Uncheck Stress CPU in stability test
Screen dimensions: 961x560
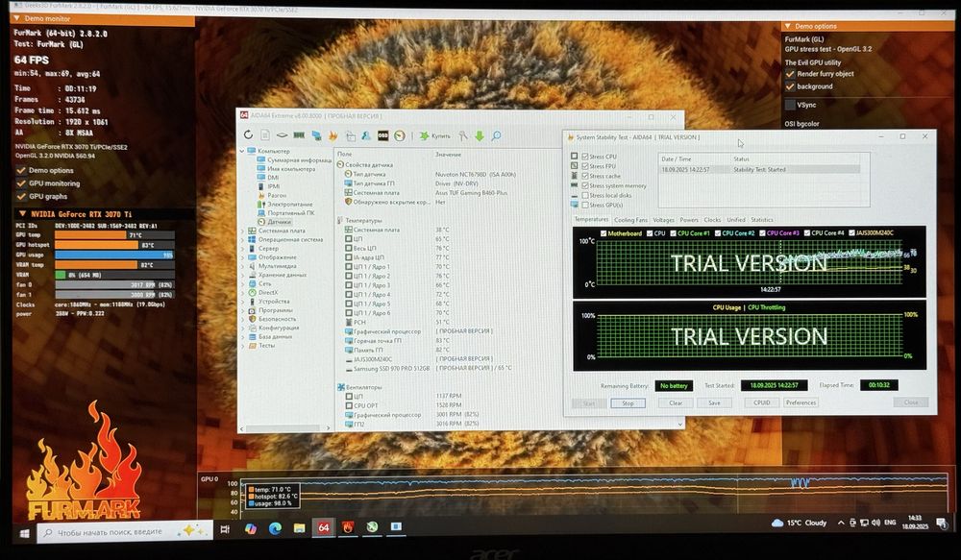pyautogui.click(x=585, y=157)
